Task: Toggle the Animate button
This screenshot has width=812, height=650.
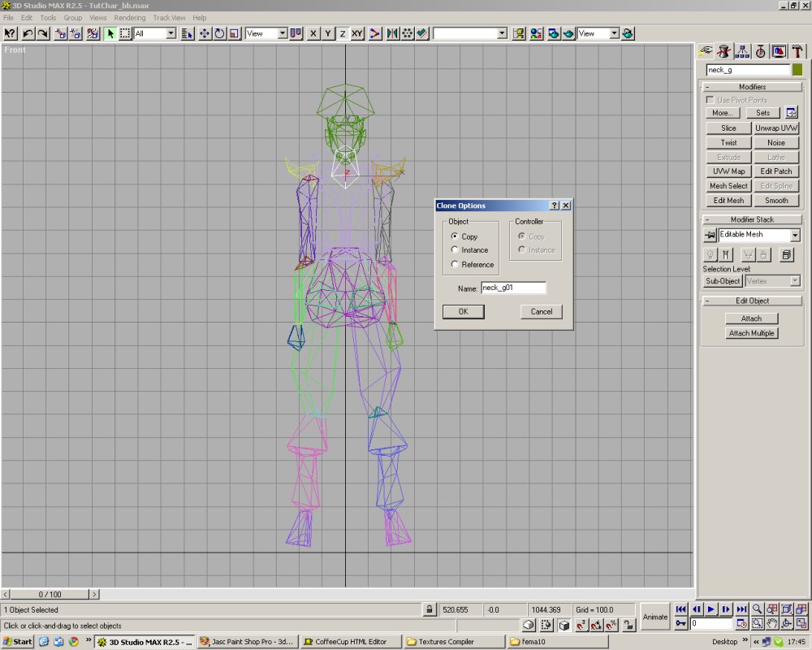Action: pyautogui.click(x=655, y=617)
